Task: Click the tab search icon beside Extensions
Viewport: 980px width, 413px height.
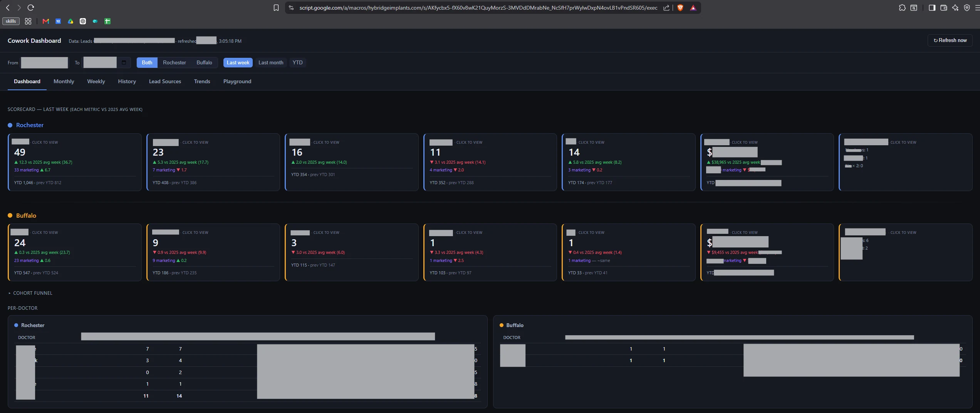Action: click(914, 8)
